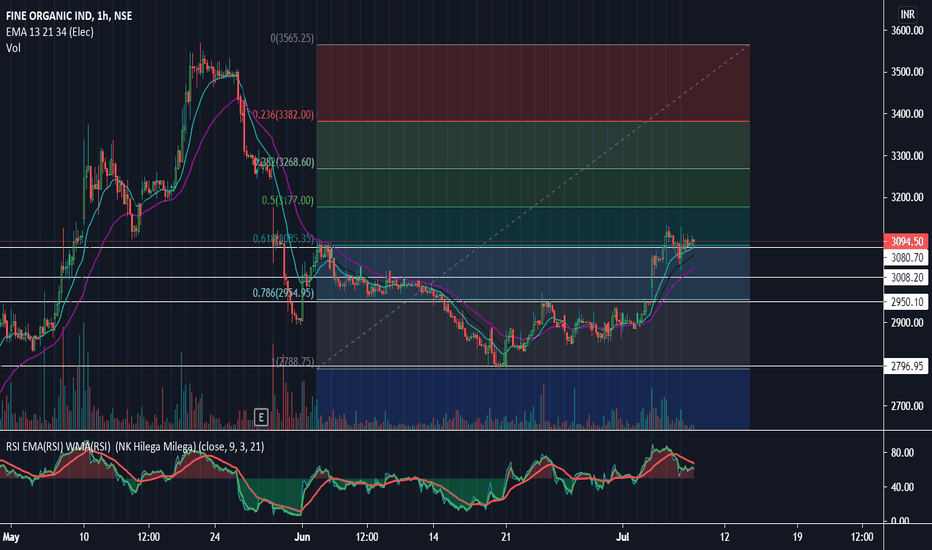Click the 3080.70 horizontal line price label
Image resolution: width=932 pixels, height=550 pixels.
coord(906,257)
